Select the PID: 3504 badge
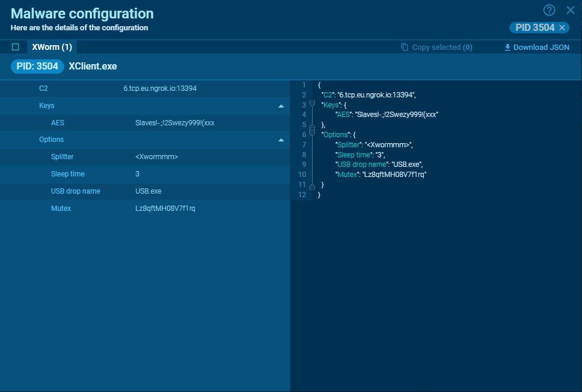Screen dimensions: 582x392 coord(37,66)
